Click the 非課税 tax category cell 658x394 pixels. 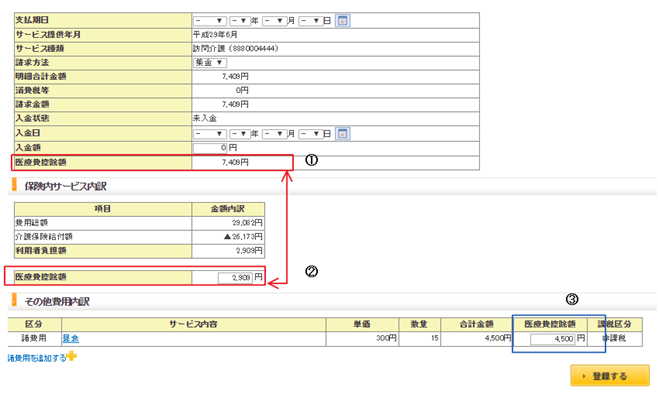[x=615, y=338]
